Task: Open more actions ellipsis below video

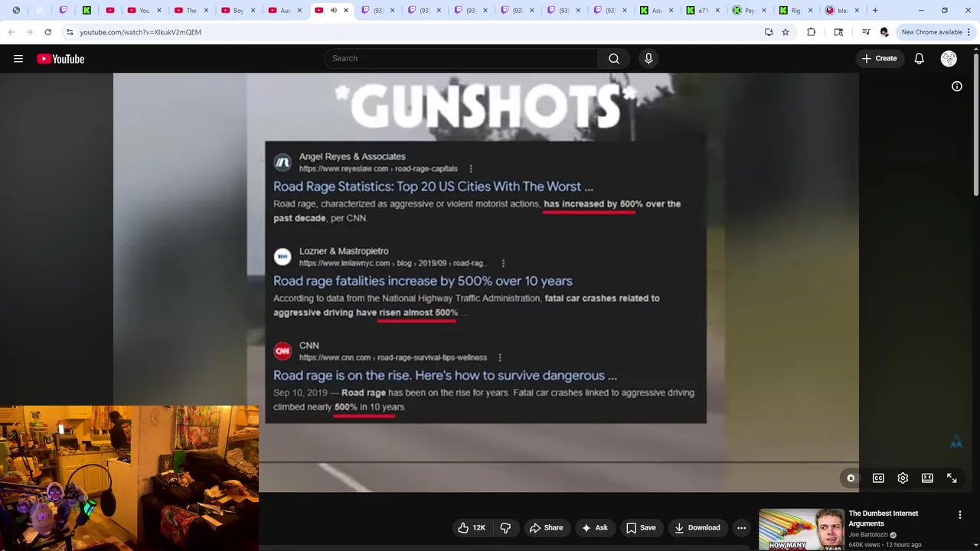Action: click(741, 527)
